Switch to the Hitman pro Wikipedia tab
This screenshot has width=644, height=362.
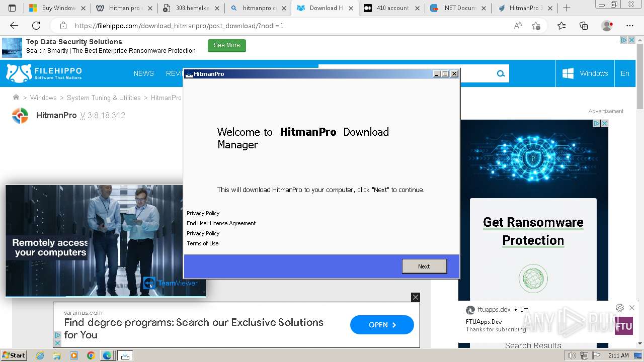coord(124,8)
